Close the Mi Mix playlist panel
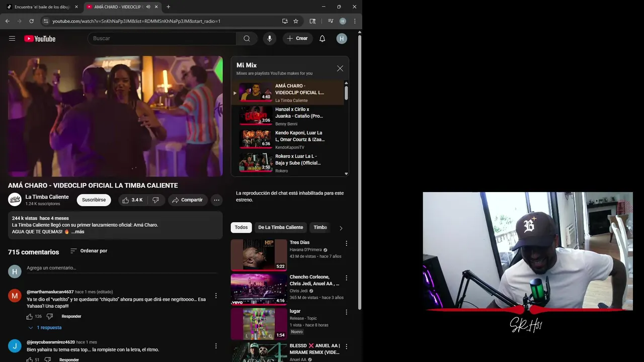 click(x=340, y=68)
